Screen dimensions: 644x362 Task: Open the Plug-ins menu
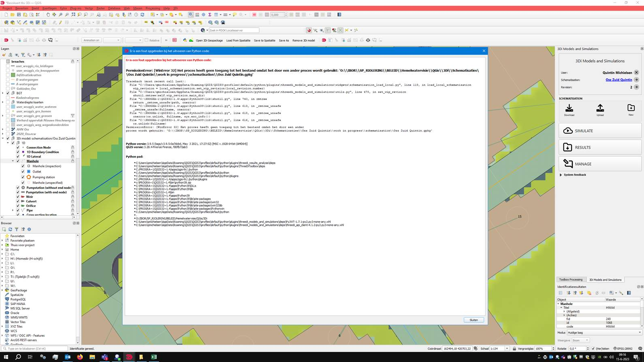[75, 8]
